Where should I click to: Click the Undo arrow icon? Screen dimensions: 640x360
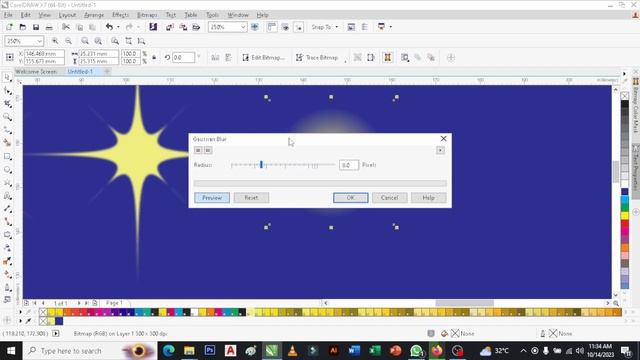109,27
